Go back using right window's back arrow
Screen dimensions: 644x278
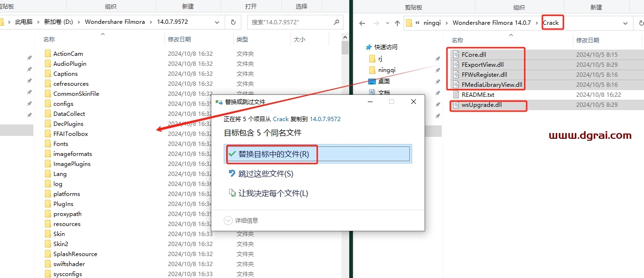362,23
